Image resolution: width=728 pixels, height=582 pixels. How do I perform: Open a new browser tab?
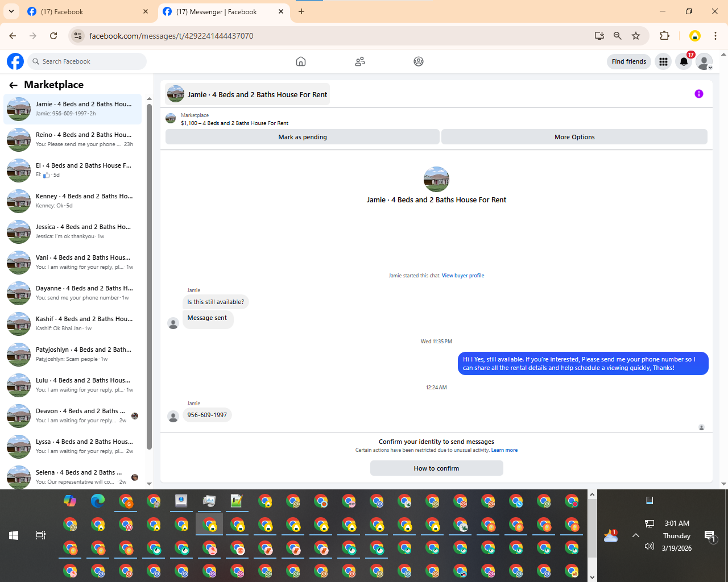(x=301, y=11)
